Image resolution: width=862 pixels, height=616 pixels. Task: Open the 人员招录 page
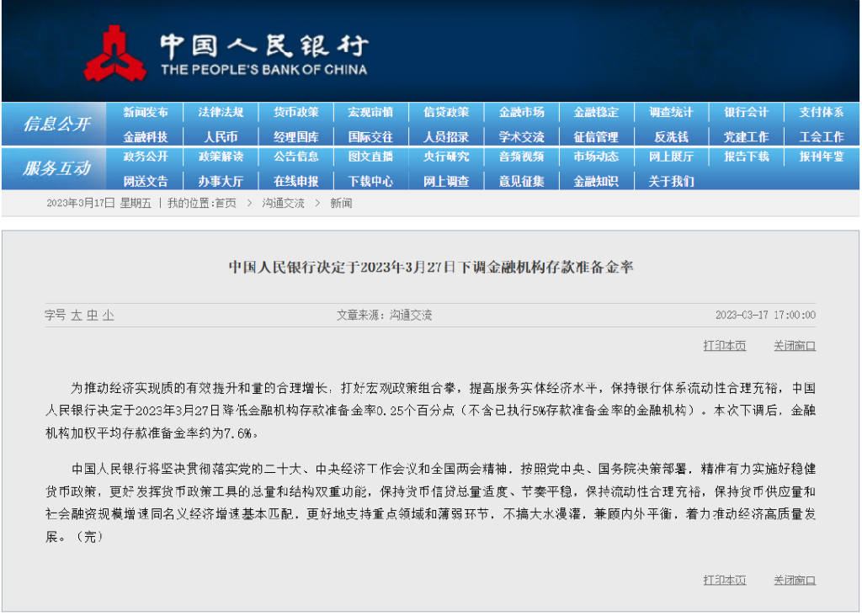point(446,137)
